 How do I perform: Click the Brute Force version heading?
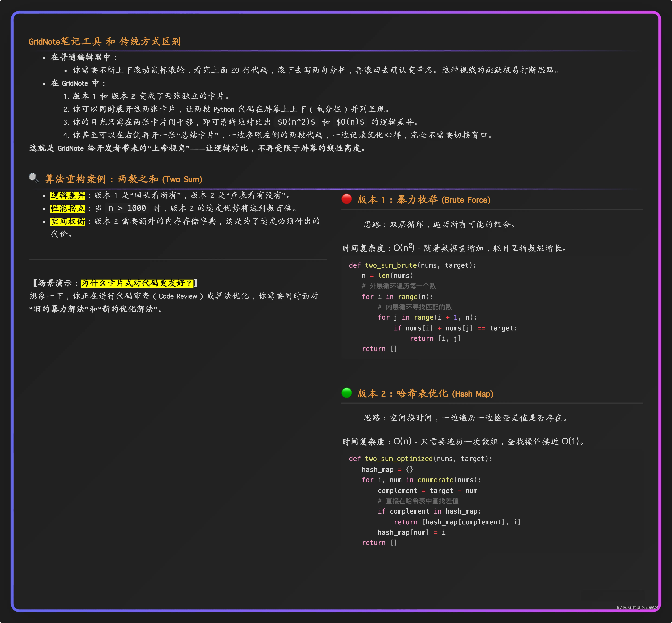coord(423,200)
